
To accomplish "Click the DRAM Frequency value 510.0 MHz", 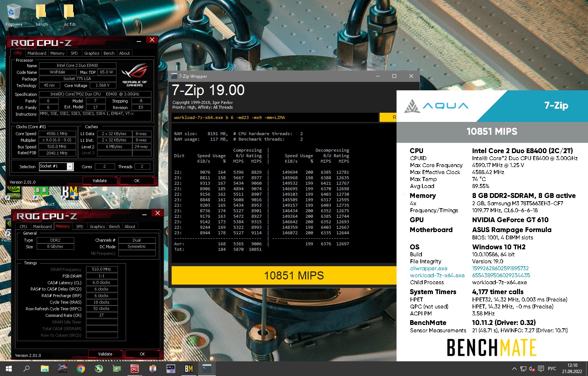I will tap(101, 269).
